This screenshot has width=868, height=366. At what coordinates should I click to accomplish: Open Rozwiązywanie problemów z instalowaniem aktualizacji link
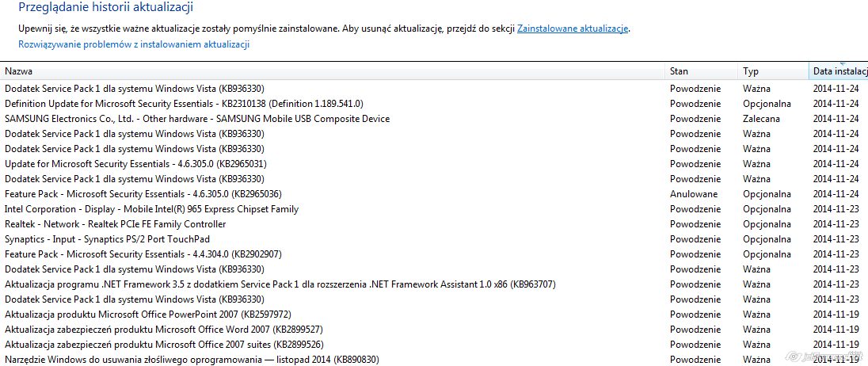coord(134,44)
